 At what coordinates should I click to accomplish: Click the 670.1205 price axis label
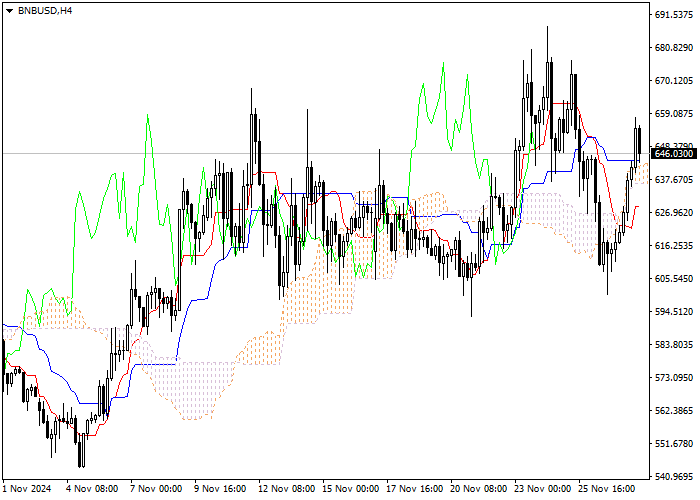[674, 81]
